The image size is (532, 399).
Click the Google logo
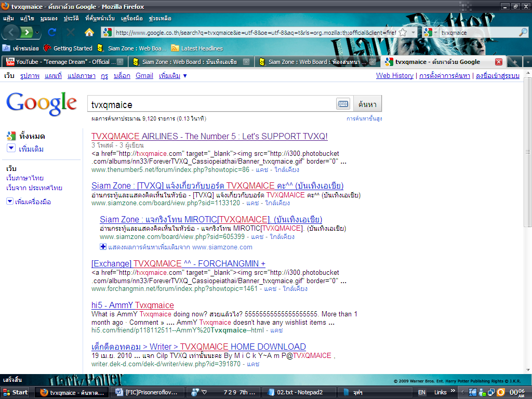[42, 103]
